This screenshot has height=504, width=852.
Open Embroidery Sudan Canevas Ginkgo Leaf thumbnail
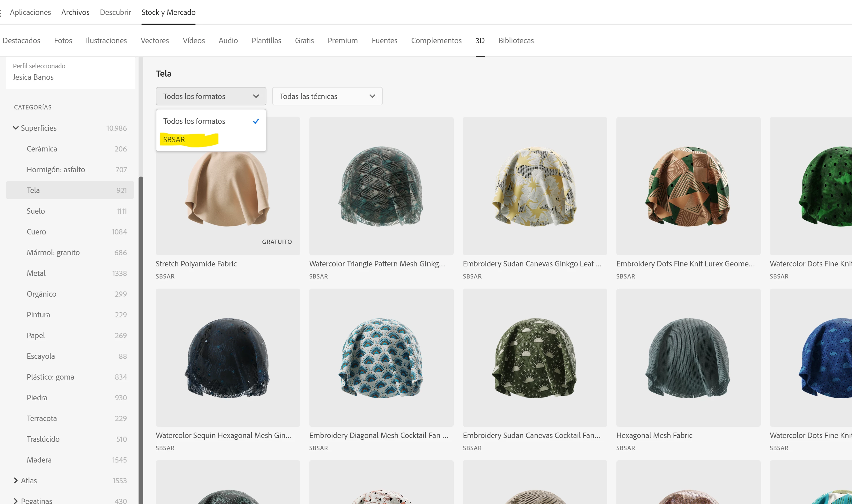535,186
